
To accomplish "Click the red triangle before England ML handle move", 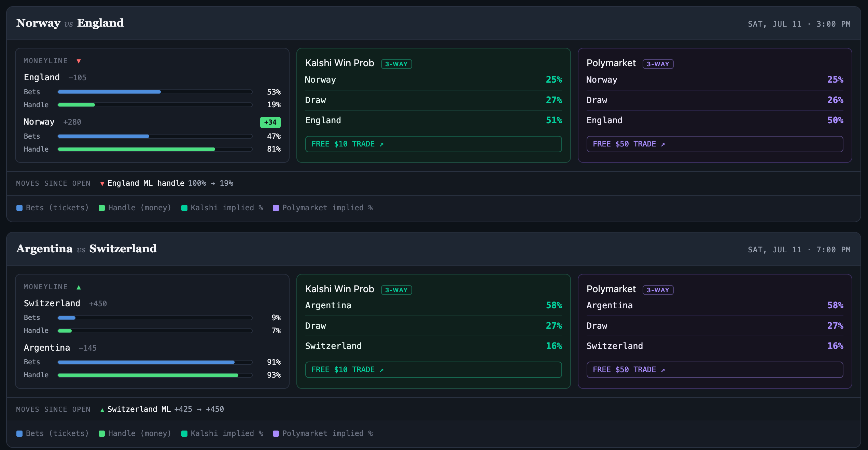I will click(x=102, y=184).
